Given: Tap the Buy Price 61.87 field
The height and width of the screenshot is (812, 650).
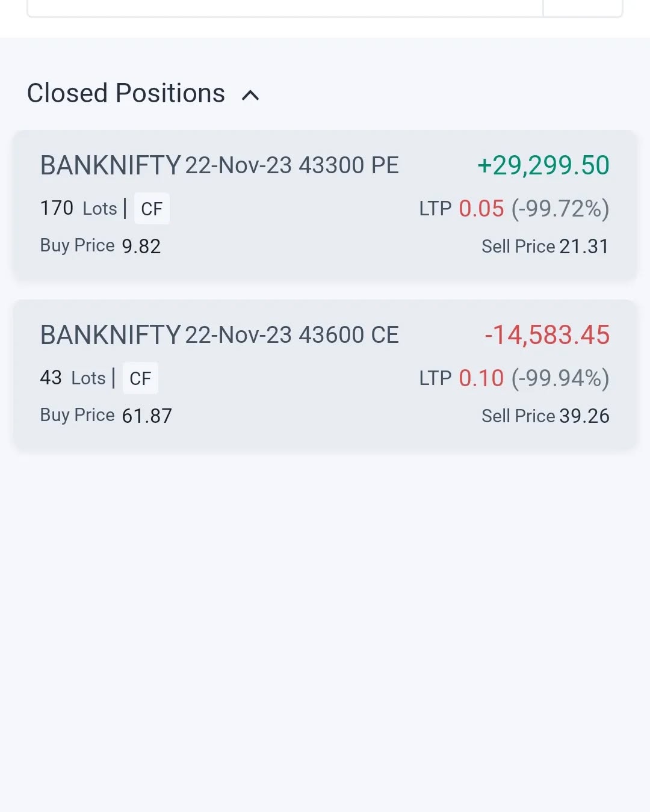Looking at the screenshot, I should coord(106,416).
